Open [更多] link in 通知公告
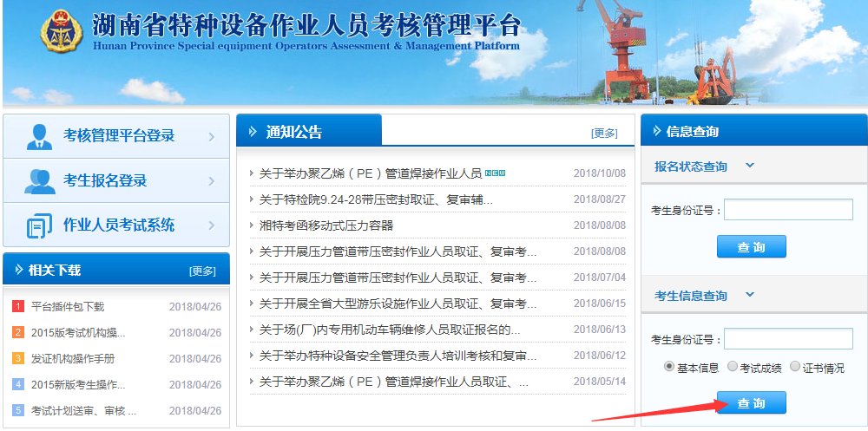 pyautogui.click(x=604, y=134)
